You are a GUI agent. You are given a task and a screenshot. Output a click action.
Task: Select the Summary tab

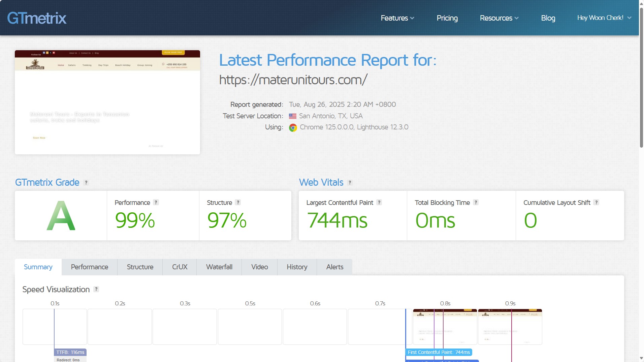(x=38, y=267)
